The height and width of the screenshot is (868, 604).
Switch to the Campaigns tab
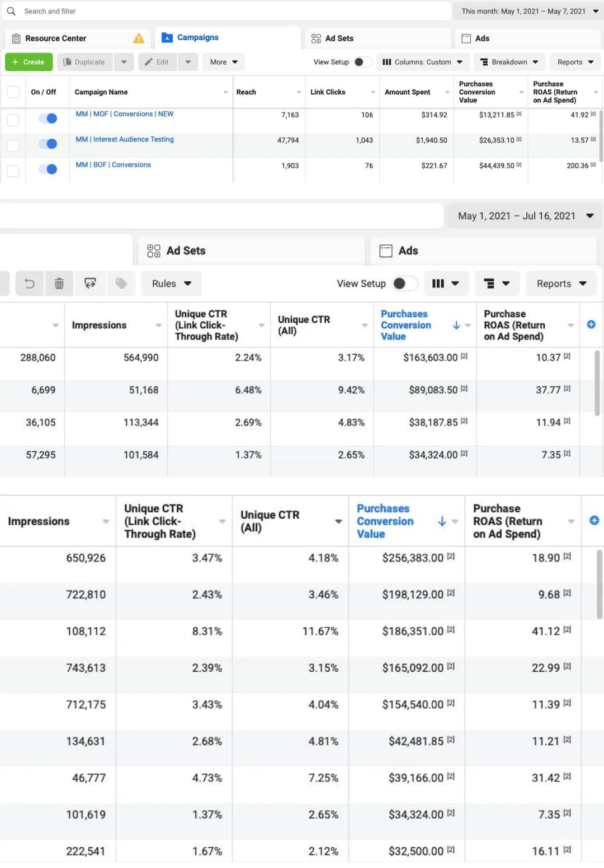(x=197, y=37)
